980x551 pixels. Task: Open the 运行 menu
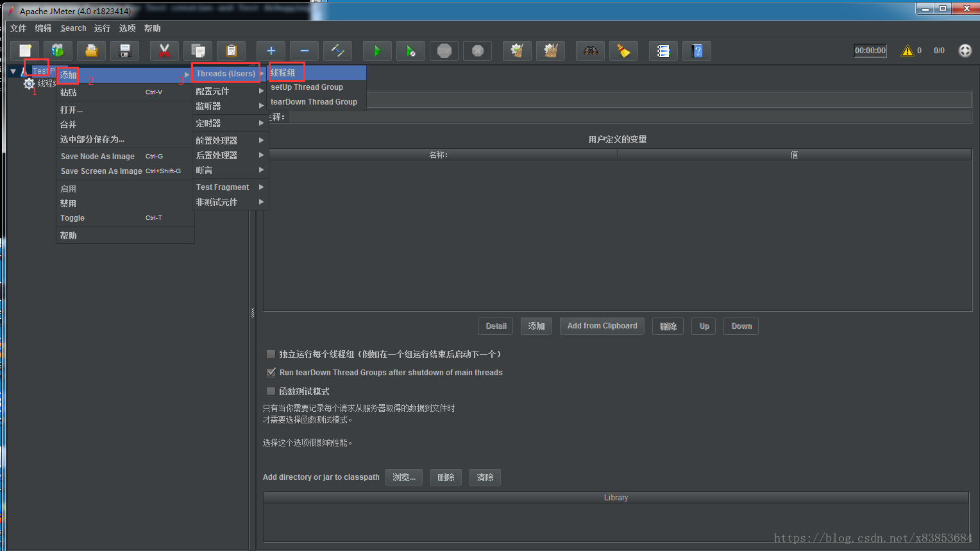102,28
